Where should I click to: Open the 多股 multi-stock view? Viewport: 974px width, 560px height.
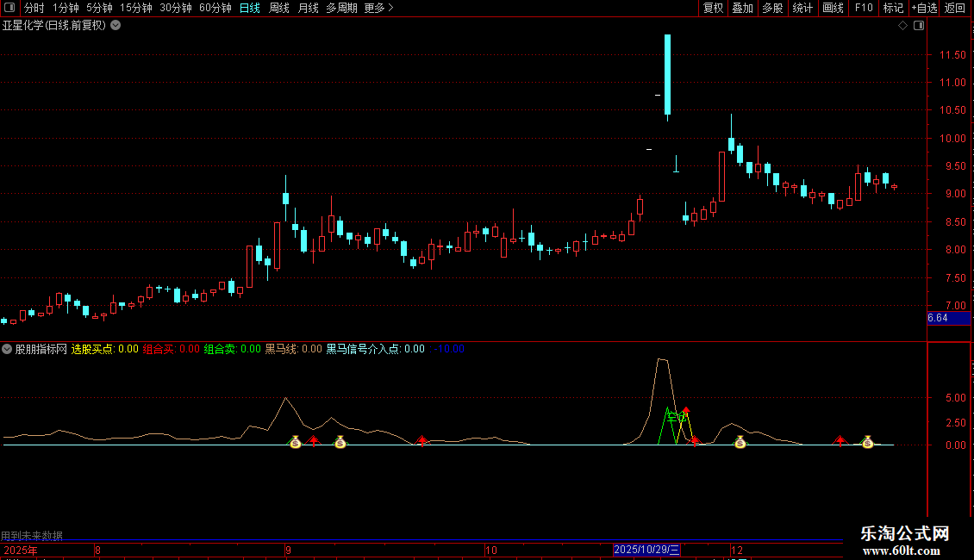point(772,8)
